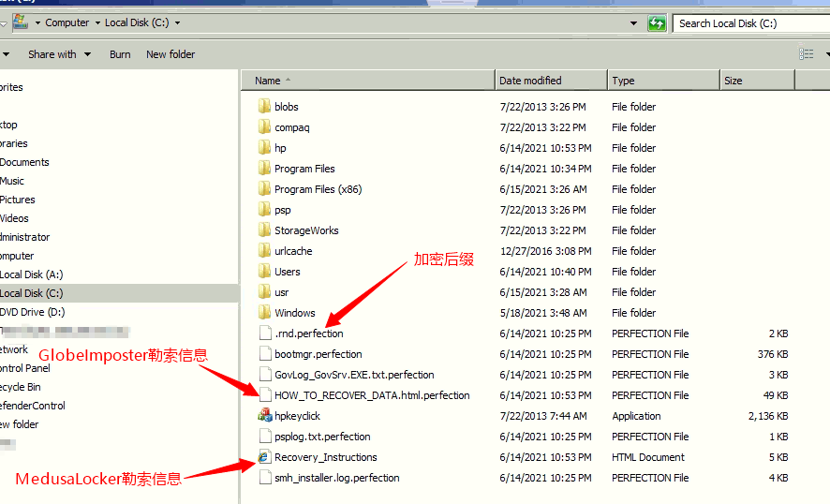Open the arrow before the Computer breadcrumb
830x504 pixels.
point(37,22)
